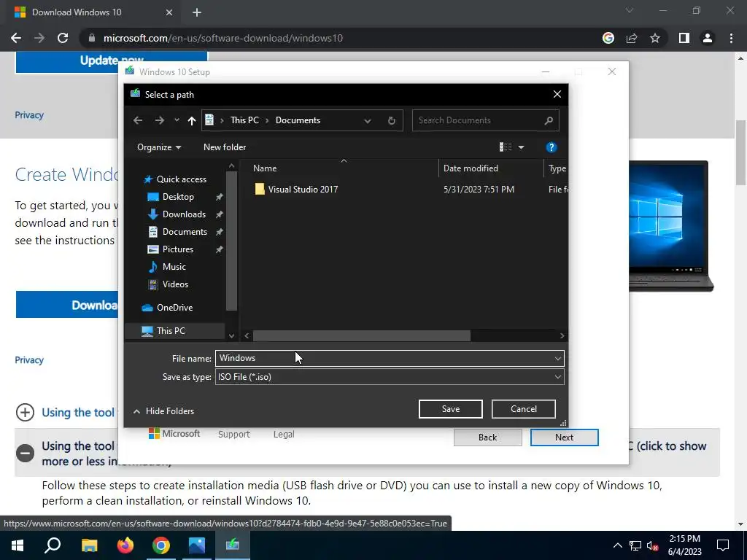Viewport: 747px width, 560px height.
Task: Click the horizontal scrollbar in file list
Action: click(362, 335)
